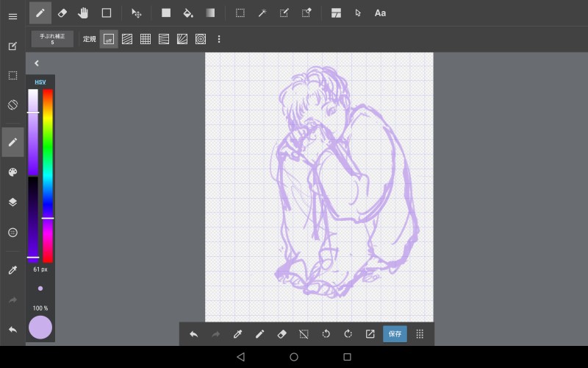Select the Move layer tool
588x368 pixels.
click(x=137, y=13)
